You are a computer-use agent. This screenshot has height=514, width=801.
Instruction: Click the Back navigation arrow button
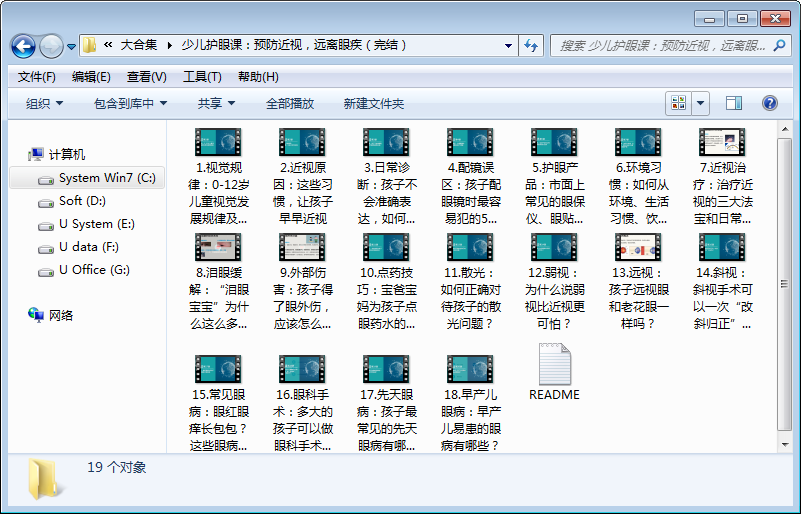pyautogui.click(x=23, y=46)
